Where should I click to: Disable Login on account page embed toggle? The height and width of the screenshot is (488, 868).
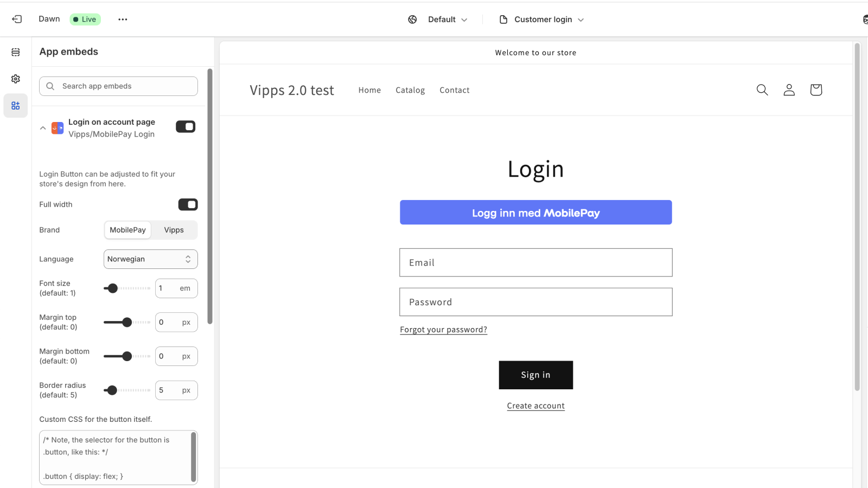186,126
